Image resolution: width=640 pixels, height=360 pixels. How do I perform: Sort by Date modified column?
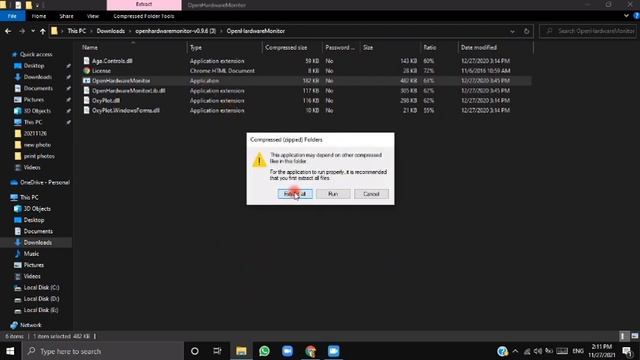click(x=479, y=47)
